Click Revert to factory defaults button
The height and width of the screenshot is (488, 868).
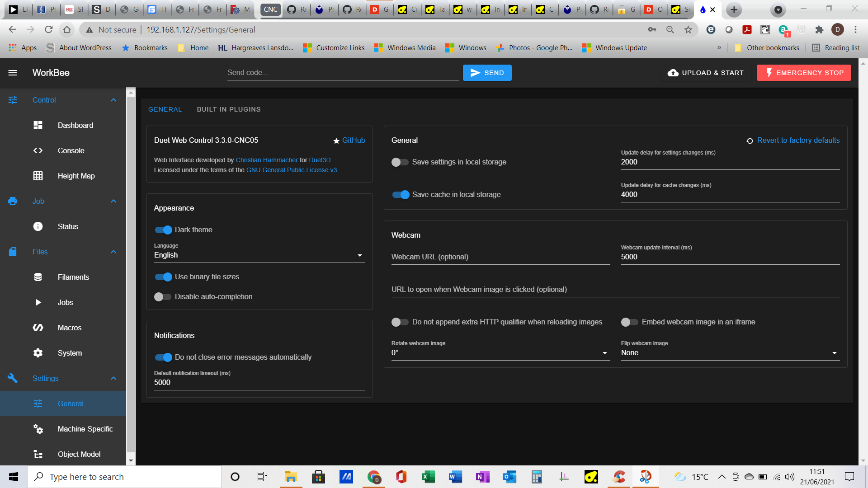[793, 140]
